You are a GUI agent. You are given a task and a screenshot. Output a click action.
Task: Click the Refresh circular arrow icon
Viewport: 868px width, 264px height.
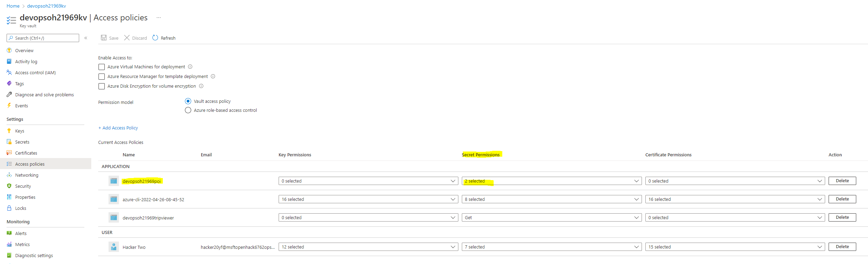tap(155, 38)
